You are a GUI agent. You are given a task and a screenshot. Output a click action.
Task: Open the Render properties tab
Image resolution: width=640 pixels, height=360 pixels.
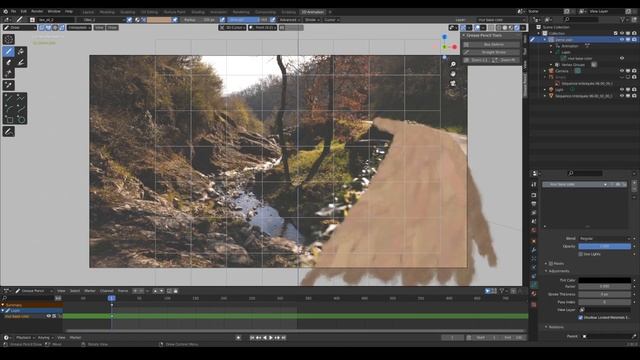click(x=533, y=195)
